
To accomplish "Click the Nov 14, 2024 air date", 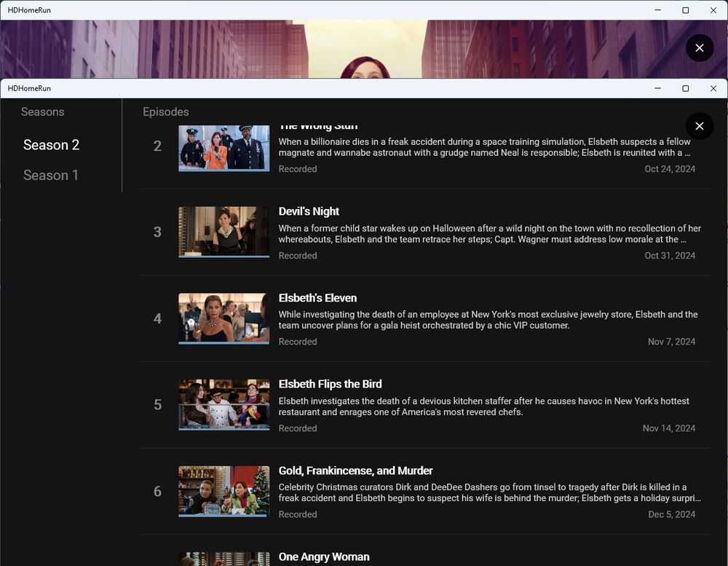I will coord(668,428).
